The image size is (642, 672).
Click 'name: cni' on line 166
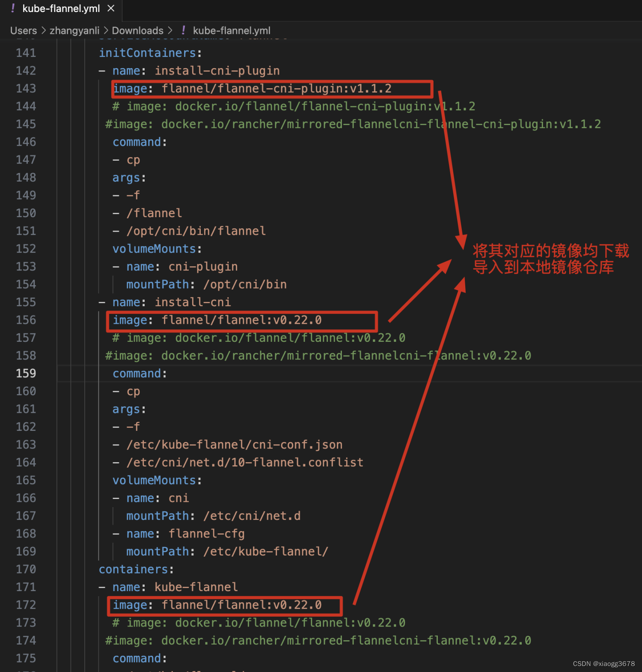158,498
